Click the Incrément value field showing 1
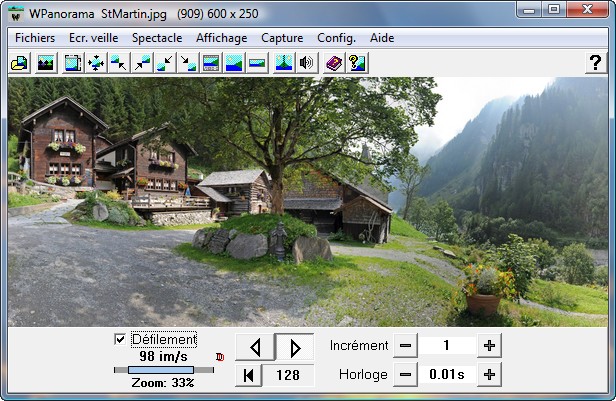Screen dimensions: 616x401 [447, 346]
